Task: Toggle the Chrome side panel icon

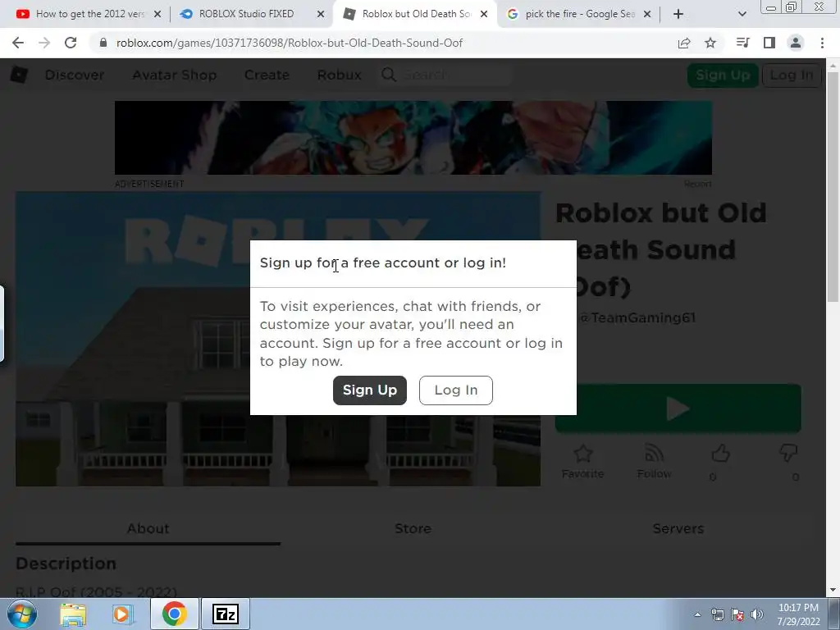Action: click(769, 43)
